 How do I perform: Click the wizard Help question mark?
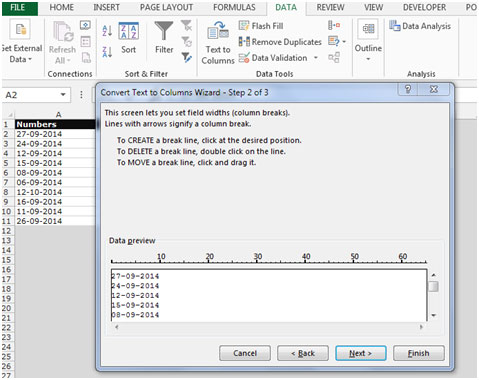coord(408,89)
